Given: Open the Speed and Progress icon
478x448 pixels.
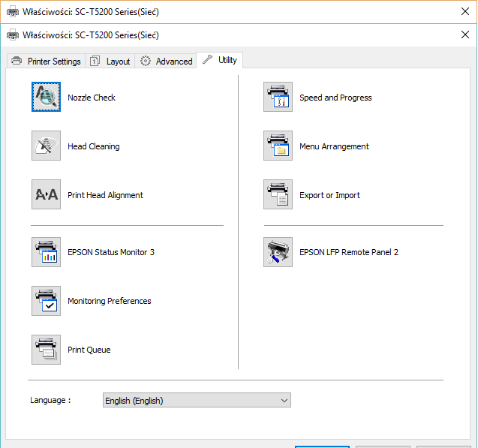Looking at the screenshot, I should point(278,98).
